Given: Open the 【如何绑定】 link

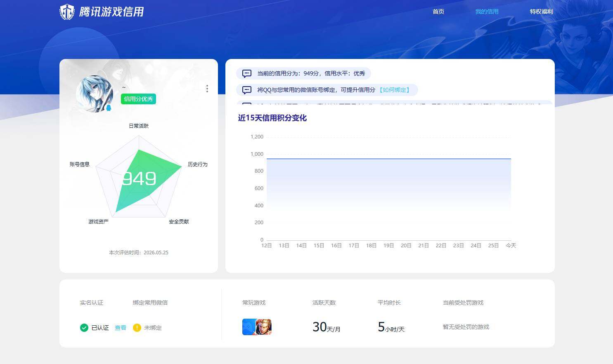Looking at the screenshot, I should pos(394,90).
